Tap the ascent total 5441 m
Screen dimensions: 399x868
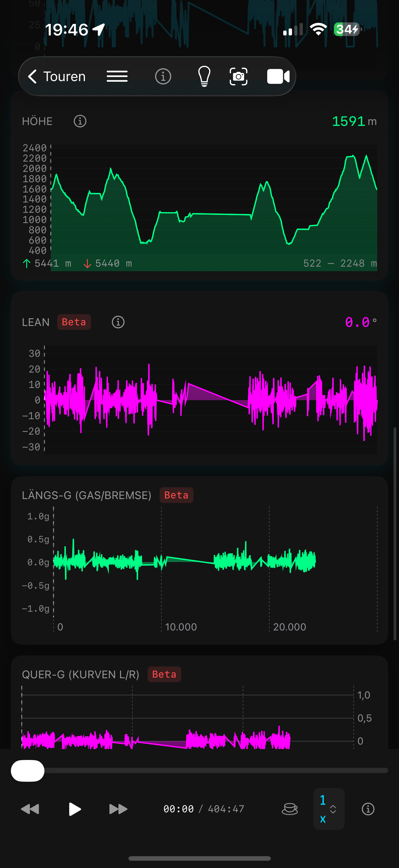tap(47, 264)
